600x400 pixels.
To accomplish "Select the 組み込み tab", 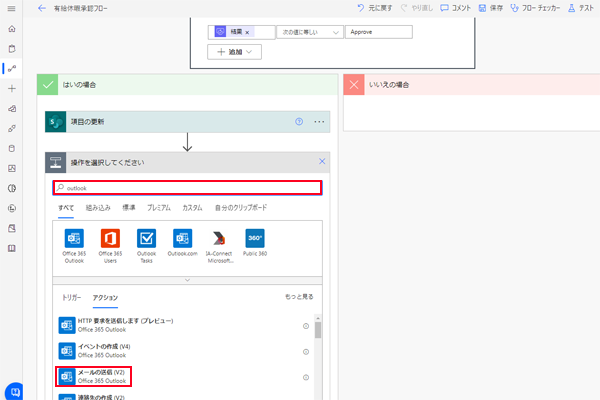I will point(98,208).
